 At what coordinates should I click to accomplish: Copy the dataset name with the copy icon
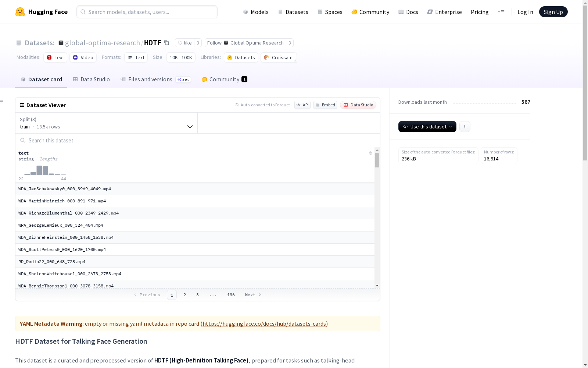(166, 43)
